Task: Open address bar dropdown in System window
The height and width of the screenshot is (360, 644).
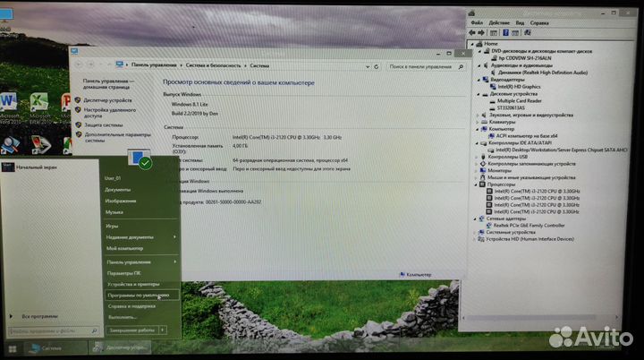Action: click(x=368, y=66)
